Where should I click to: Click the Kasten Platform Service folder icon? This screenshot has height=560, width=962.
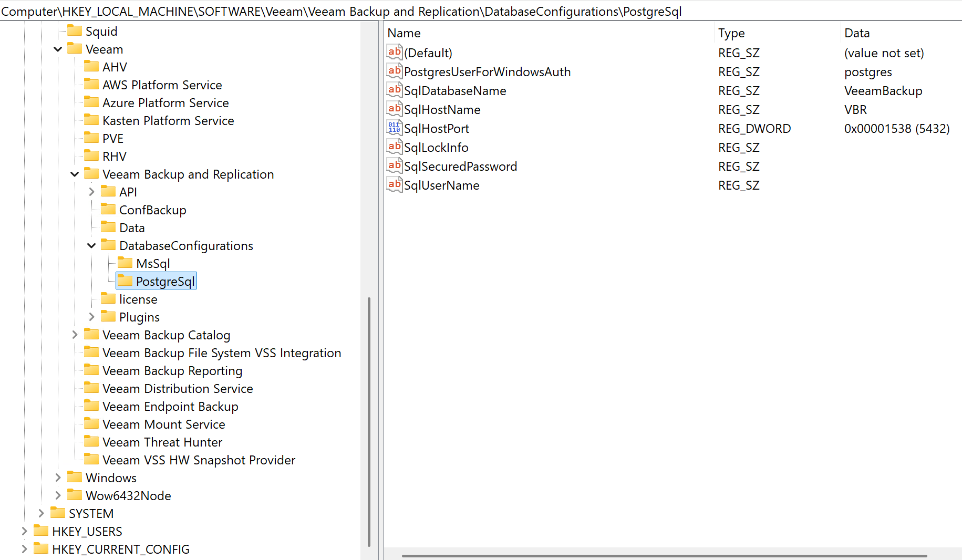click(x=91, y=120)
